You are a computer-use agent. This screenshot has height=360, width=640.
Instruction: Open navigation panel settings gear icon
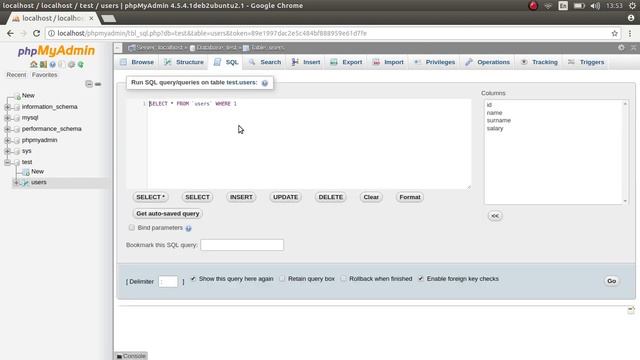(x=71, y=64)
